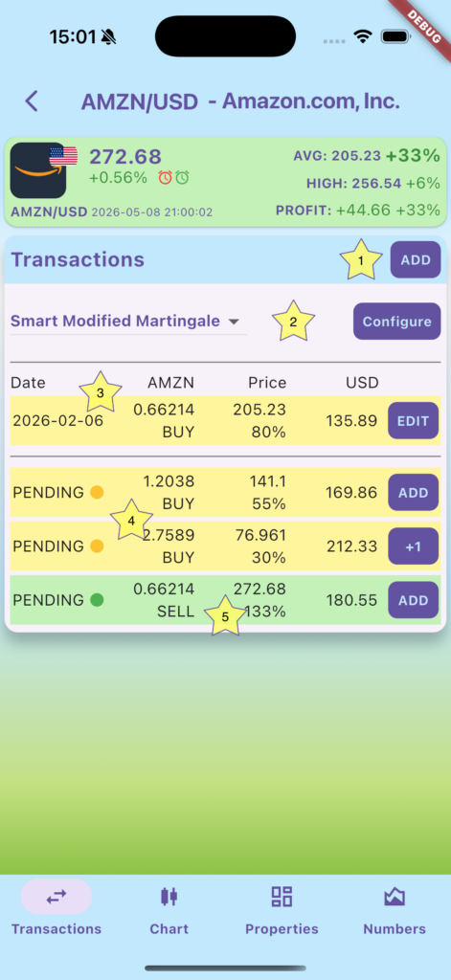Select the Transactions bottom tab
Image resolution: width=451 pixels, height=980 pixels.
56,909
